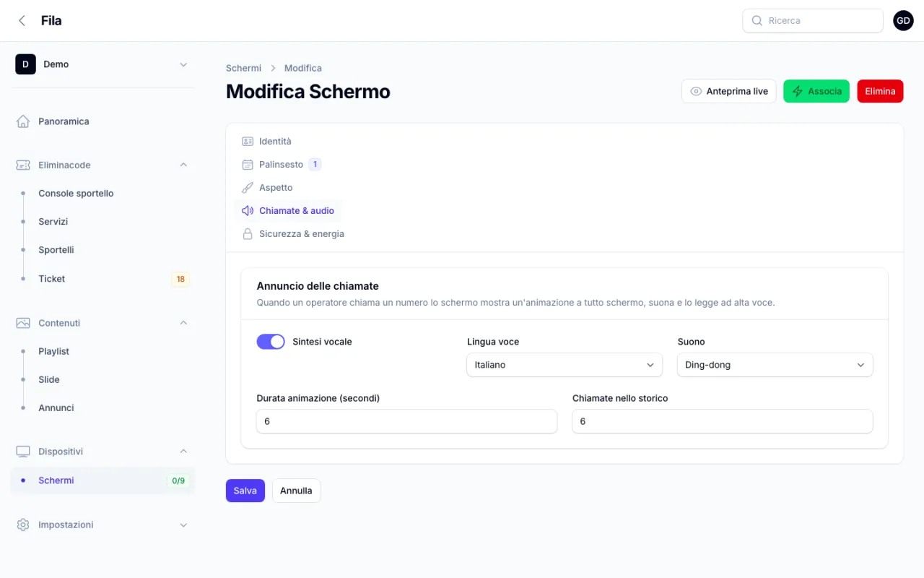Collapse the Dispositivi section chevron
924x578 pixels.
coord(183,452)
